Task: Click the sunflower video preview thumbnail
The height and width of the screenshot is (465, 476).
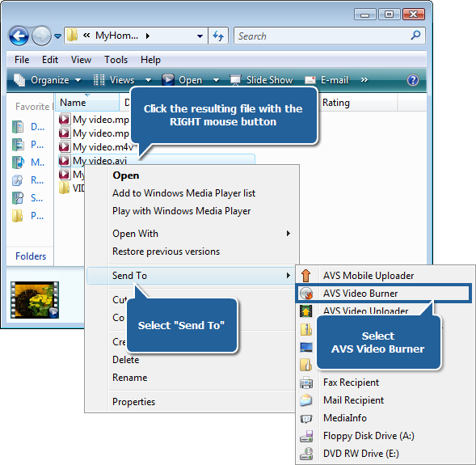Action: pyautogui.click(x=35, y=299)
